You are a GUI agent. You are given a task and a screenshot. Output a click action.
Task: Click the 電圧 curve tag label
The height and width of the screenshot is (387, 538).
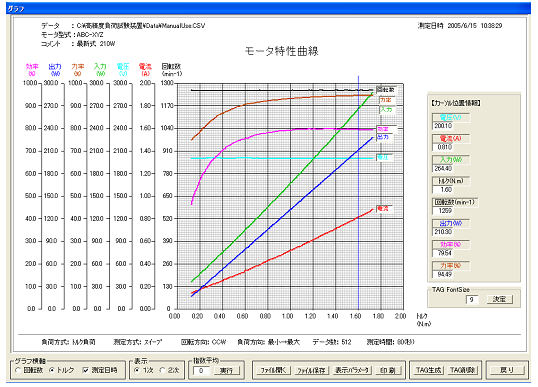(384, 157)
